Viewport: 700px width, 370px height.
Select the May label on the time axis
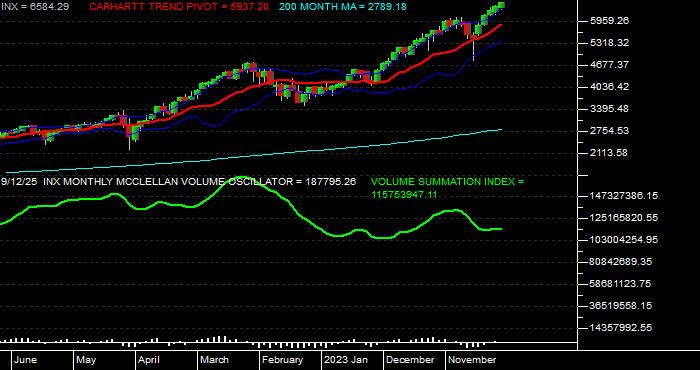[x=86, y=360]
